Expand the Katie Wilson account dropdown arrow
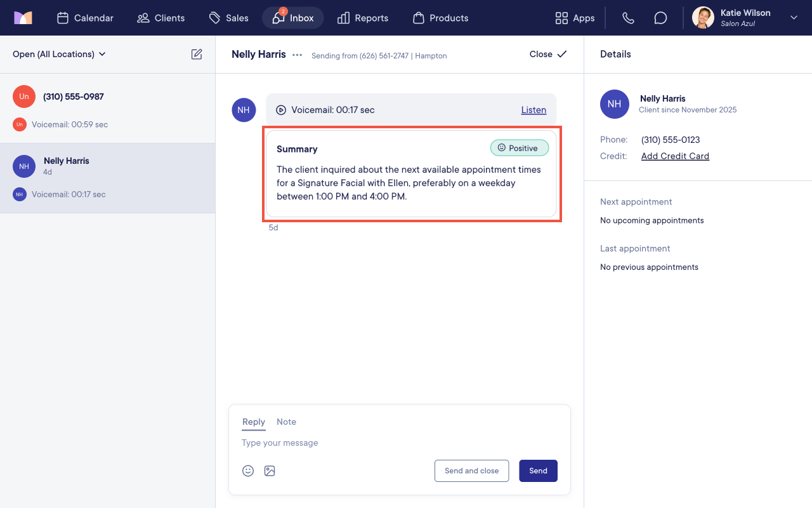Screen dimensions: 812x508 [794, 18]
